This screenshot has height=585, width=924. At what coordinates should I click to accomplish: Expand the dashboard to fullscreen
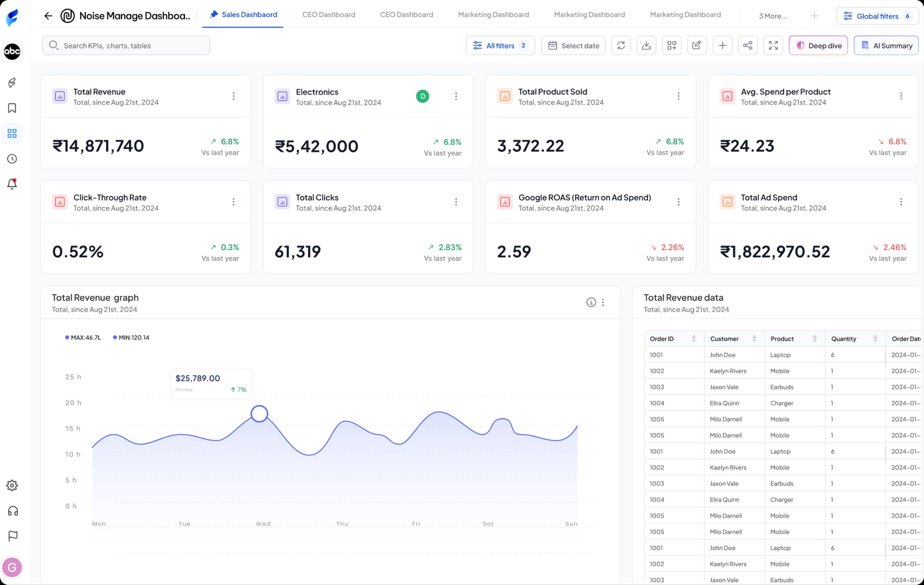point(773,45)
